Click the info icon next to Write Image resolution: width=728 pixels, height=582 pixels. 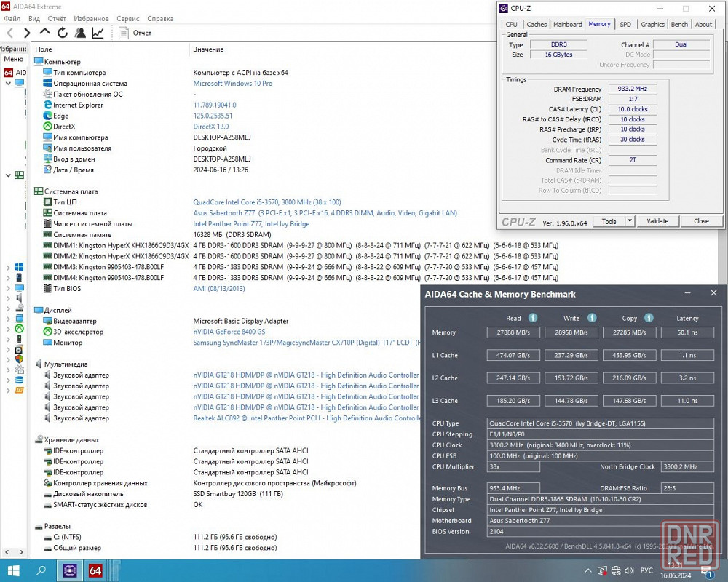pyautogui.click(x=591, y=318)
